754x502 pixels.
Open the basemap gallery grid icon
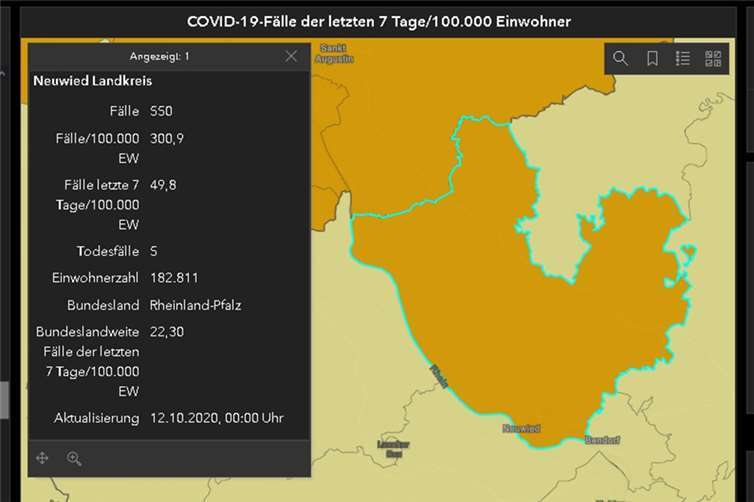tap(713, 59)
